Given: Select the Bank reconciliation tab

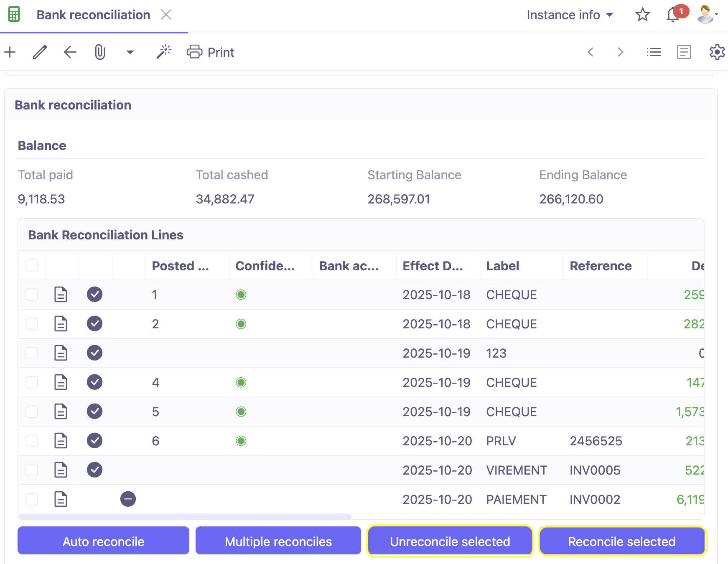Looking at the screenshot, I should (x=93, y=15).
